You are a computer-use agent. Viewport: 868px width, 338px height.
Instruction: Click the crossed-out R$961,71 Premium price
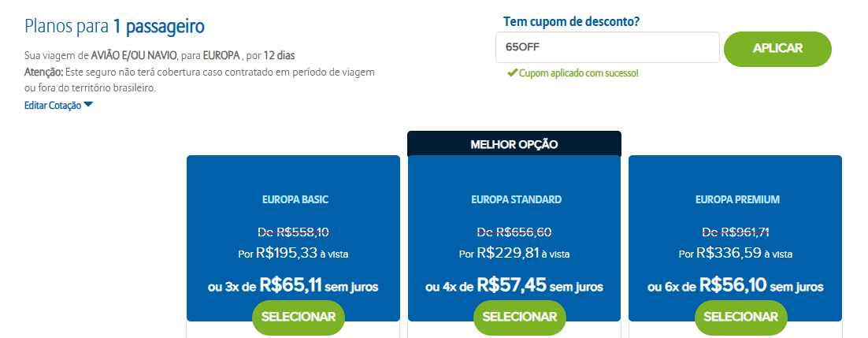pos(736,232)
